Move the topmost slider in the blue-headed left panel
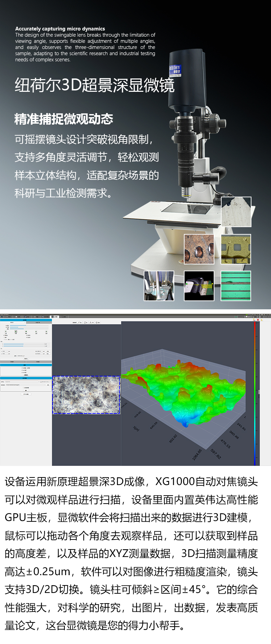271x644 pixels. point(29,325)
